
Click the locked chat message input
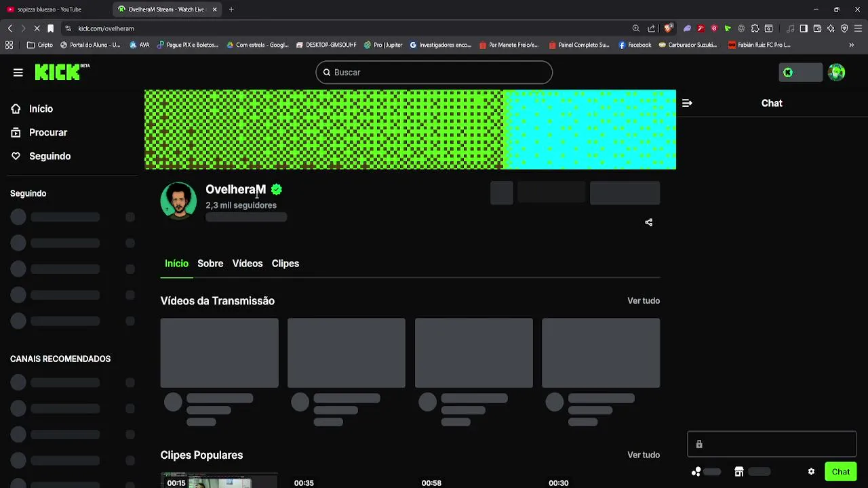tap(772, 444)
